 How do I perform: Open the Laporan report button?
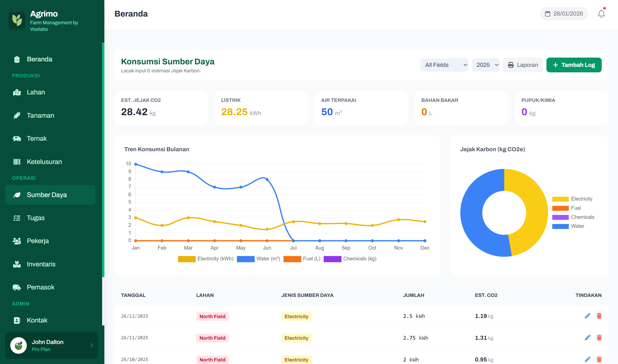pos(523,65)
